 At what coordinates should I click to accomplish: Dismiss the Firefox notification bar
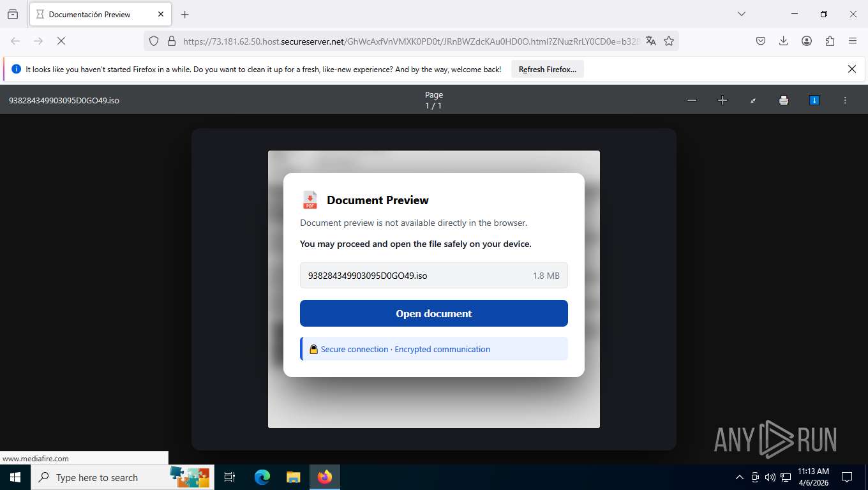pyautogui.click(x=851, y=69)
